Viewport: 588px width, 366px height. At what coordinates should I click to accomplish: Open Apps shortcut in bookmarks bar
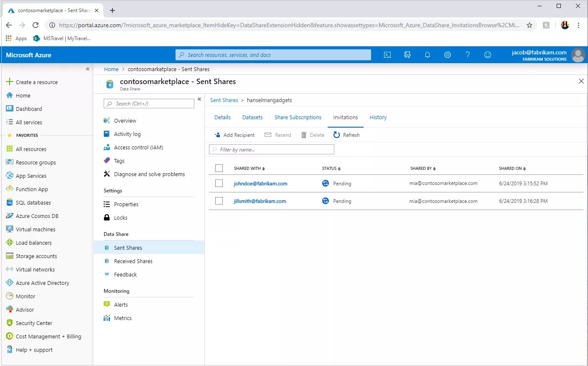[x=16, y=38]
